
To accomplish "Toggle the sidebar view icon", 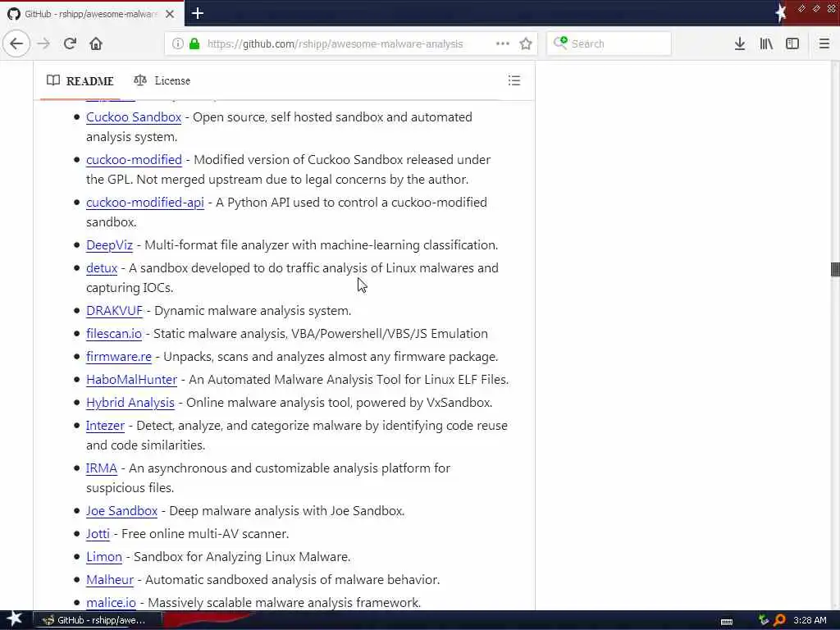I will 792,43.
